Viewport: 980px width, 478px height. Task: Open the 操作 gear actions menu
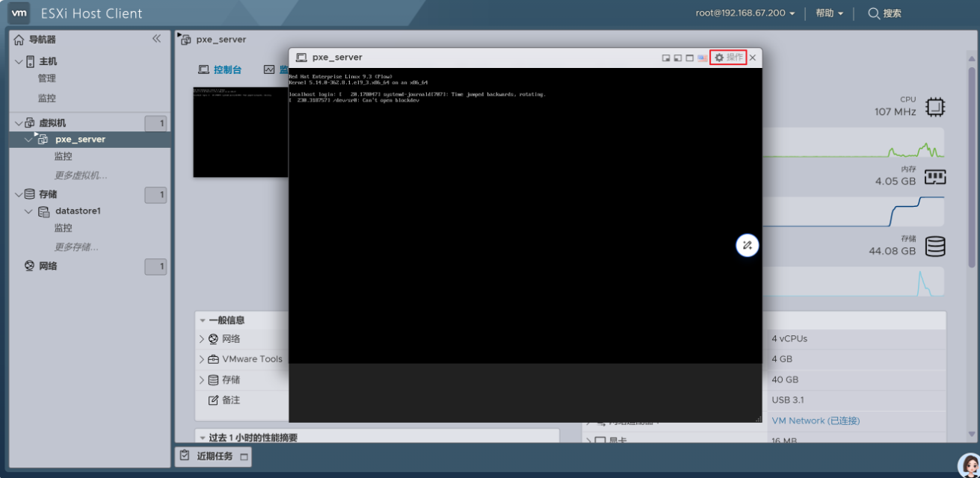point(728,58)
